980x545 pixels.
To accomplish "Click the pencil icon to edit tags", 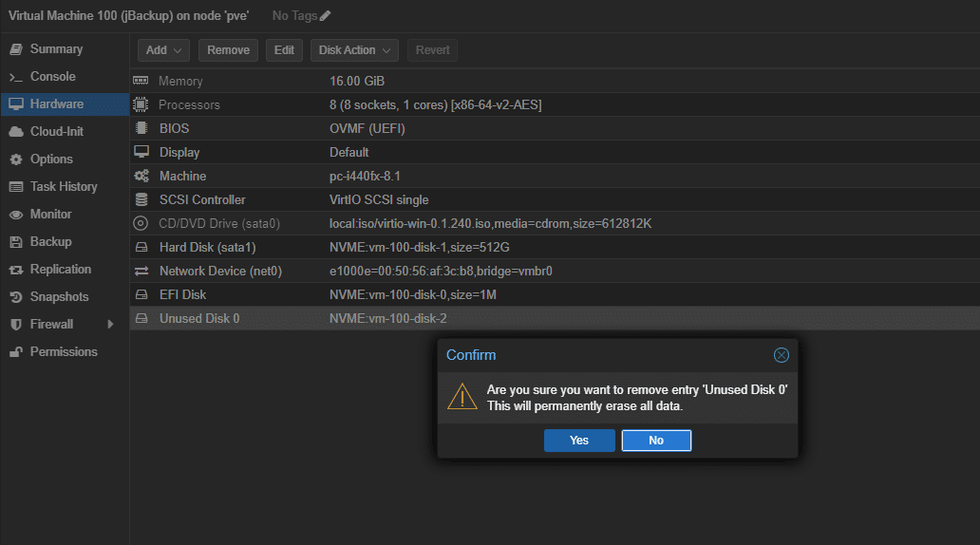I will tap(325, 15).
